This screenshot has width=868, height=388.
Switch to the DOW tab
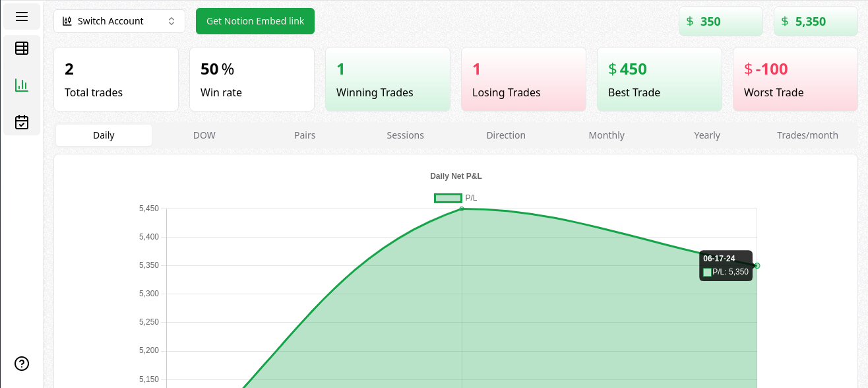204,135
